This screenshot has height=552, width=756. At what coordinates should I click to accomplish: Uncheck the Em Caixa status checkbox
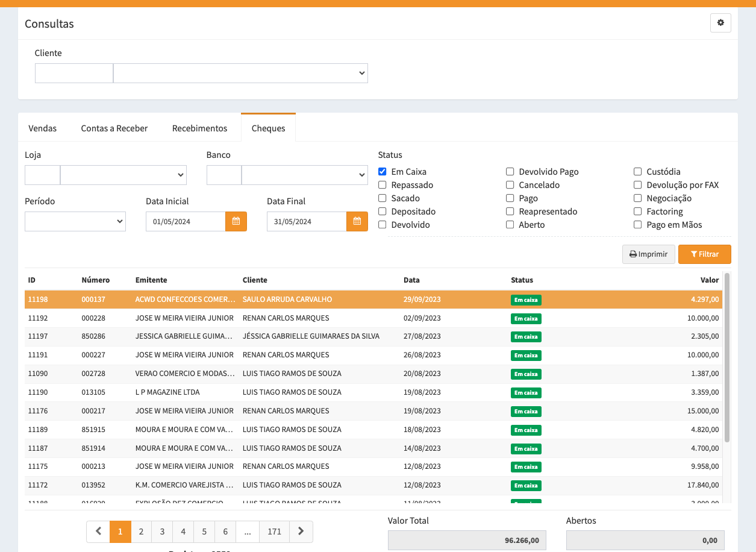pyautogui.click(x=383, y=172)
